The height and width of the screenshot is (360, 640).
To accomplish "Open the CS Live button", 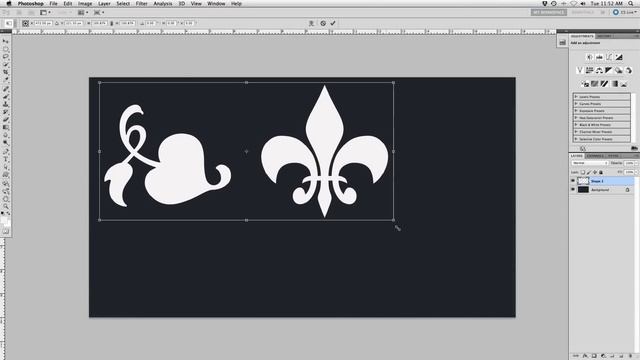I will coord(624,12).
